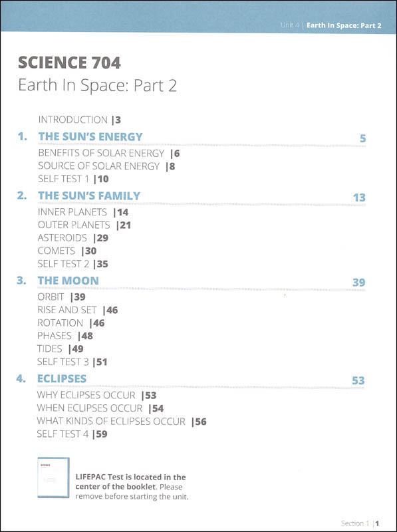Click the ORBIT entry
The width and height of the screenshot is (397, 532).
pos(61,297)
